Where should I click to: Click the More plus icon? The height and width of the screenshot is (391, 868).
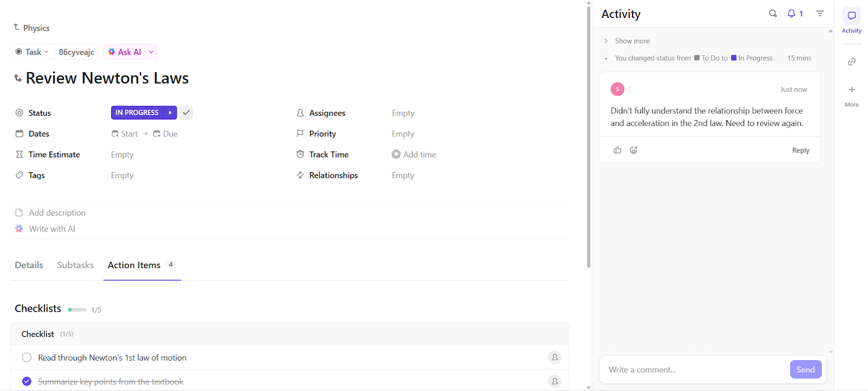[x=852, y=90]
